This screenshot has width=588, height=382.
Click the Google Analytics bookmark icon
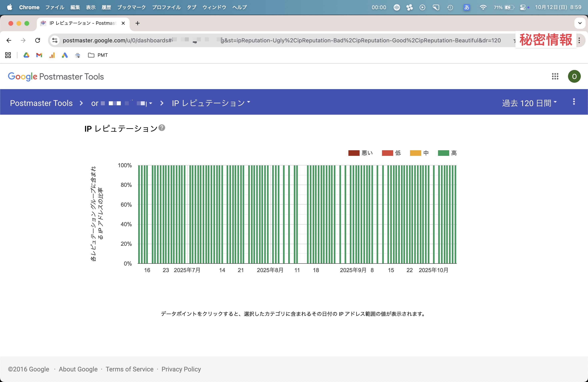(52, 55)
